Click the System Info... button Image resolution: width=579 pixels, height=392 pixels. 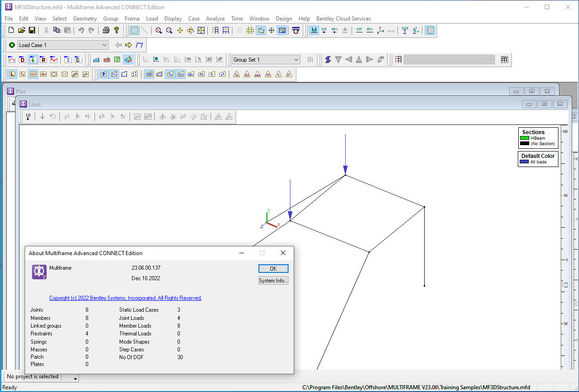(x=274, y=281)
